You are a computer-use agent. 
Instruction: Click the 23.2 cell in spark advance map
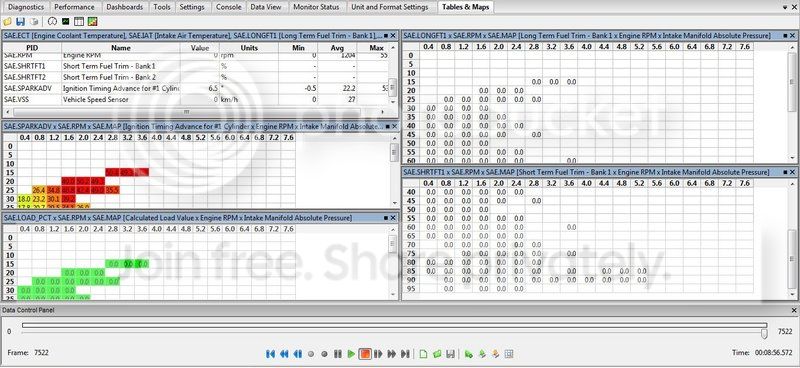pos(39,199)
